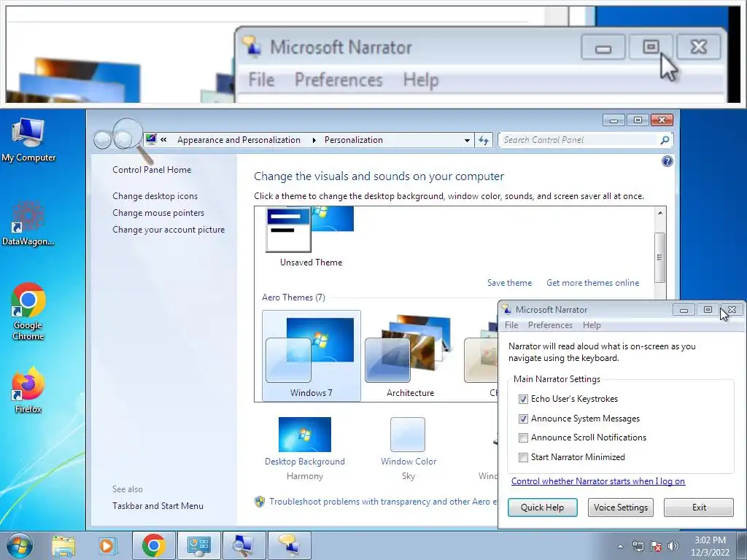Maximize the Personalization Control Panel window
This screenshot has height=560, width=747.
pyautogui.click(x=638, y=120)
